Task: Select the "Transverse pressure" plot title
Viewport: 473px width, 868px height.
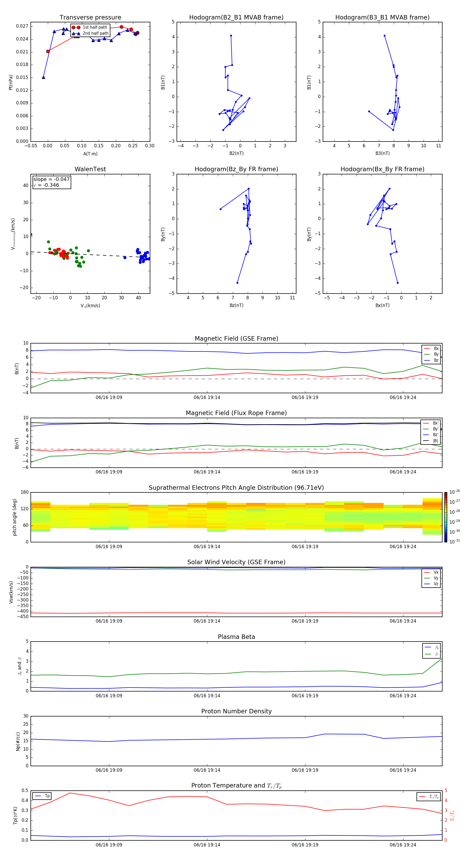Action: pyautogui.click(x=90, y=18)
